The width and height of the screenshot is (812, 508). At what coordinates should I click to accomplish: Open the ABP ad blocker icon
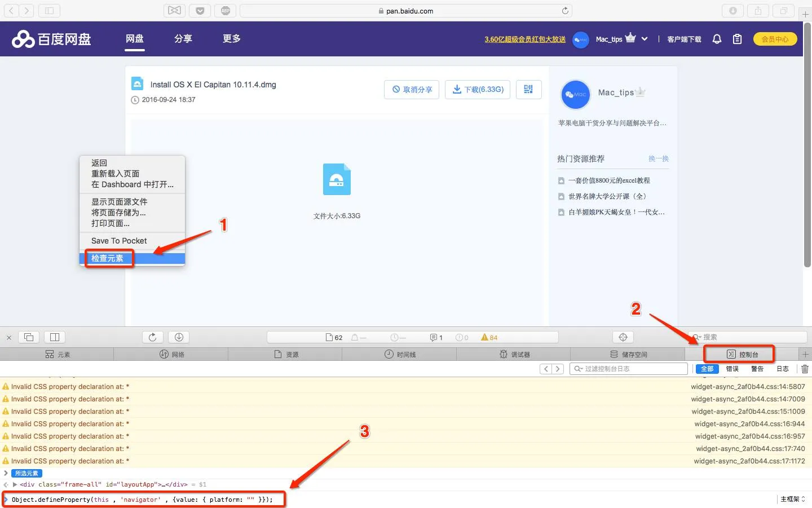[x=226, y=11]
